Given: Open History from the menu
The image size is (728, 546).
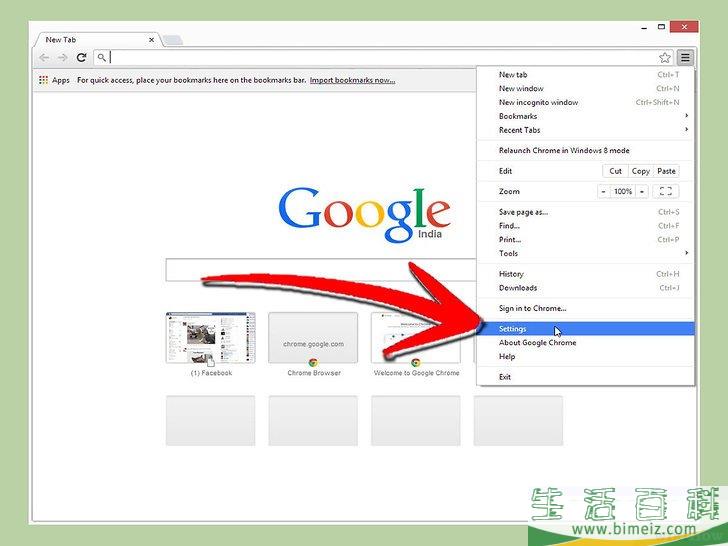Looking at the screenshot, I should [586, 274].
